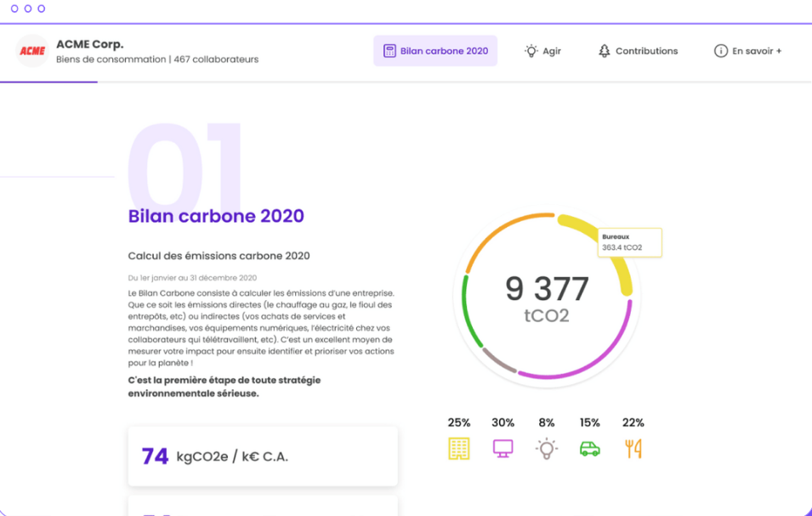This screenshot has height=516, width=812.
Task: Click the Bureaux 363.4 tCO2 tooltip
Action: click(631, 242)
